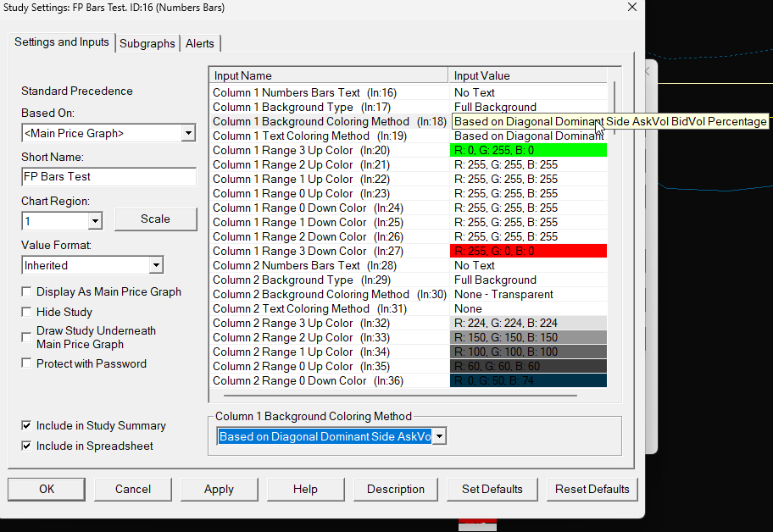Image resolution: width=773 pixels, height=532 pixels.
Task: Select Column 1 Range 2 Up Color row
Action: click(409, 164)
